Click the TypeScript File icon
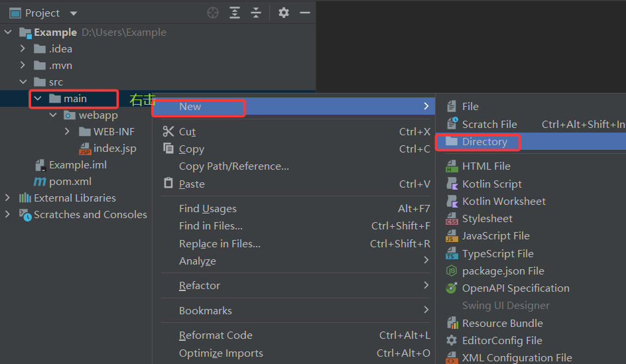This screenshot has width=626, height=364. tap(452, 253)
